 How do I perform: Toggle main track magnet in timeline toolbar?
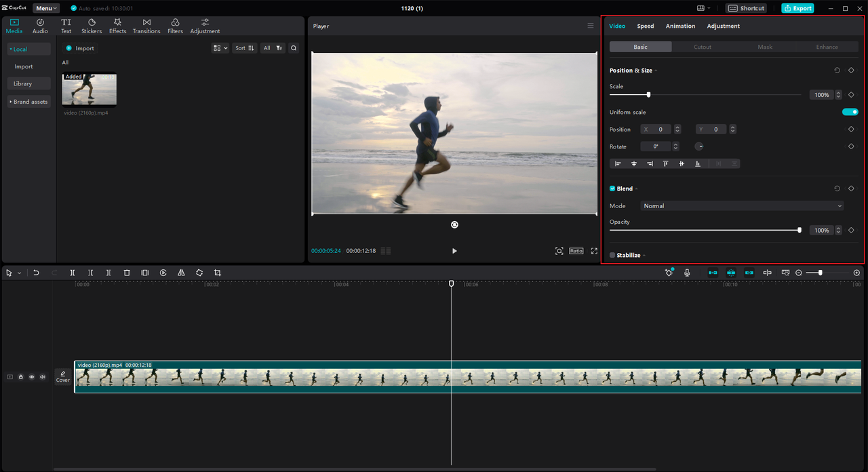point(713,273)
